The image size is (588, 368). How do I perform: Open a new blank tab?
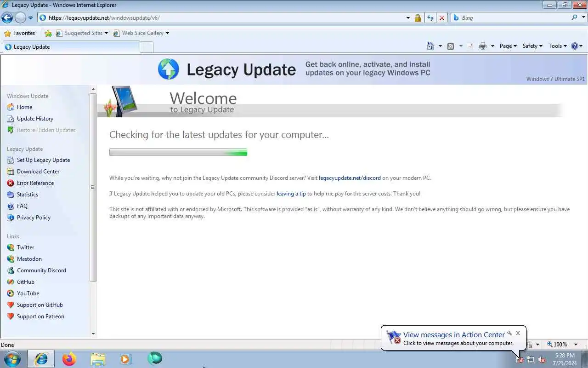pyautogui.click(x=147, y=47)
